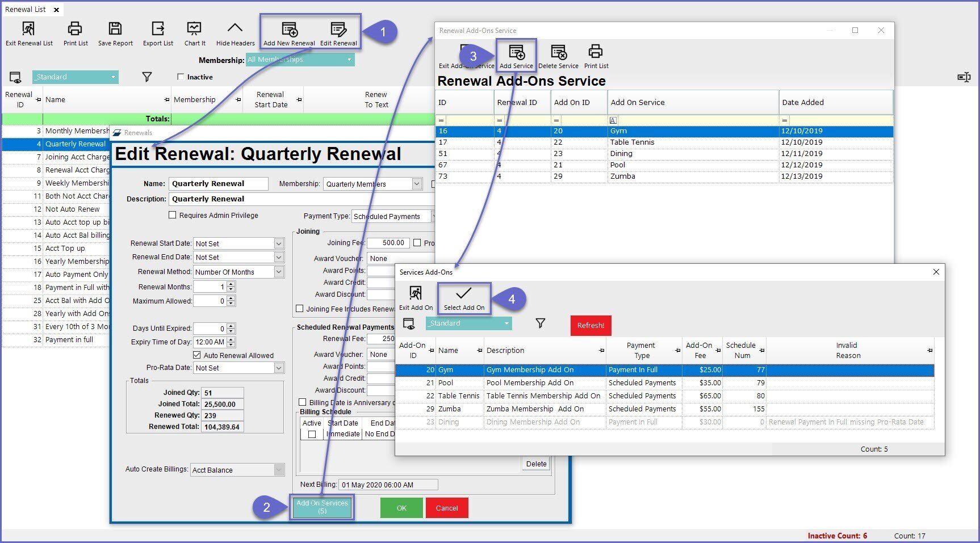Select Gym Membership Add On row

tap(664, 370)
